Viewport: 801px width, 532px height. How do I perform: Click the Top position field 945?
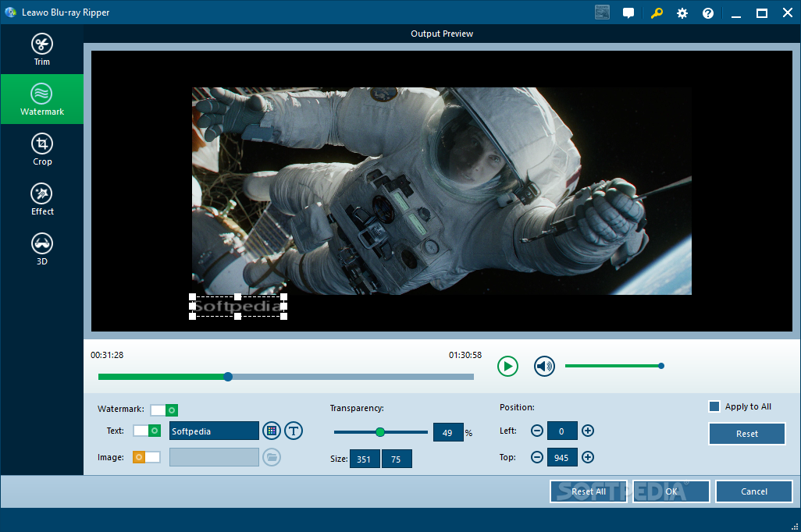click(x=562, y=457)
